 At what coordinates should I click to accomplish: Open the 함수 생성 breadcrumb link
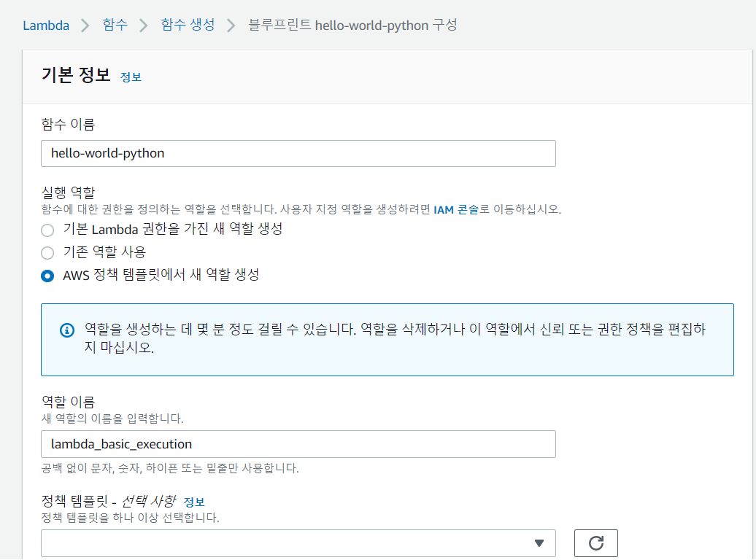coord(188,25)
